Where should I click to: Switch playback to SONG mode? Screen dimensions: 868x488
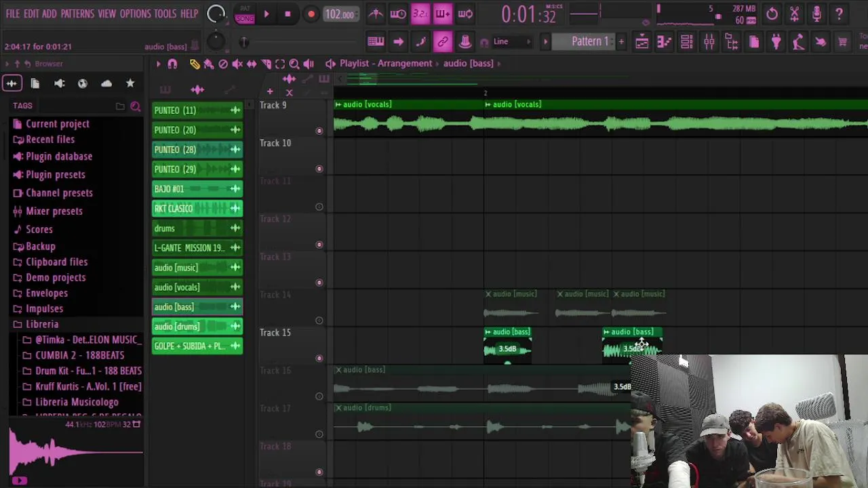[x=244, y=18]
